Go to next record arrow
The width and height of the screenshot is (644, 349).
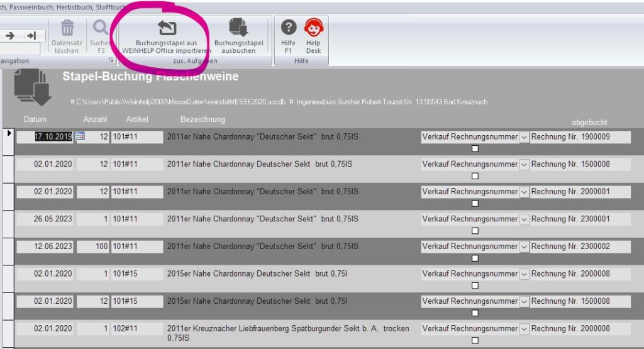(x=10, y=36)
